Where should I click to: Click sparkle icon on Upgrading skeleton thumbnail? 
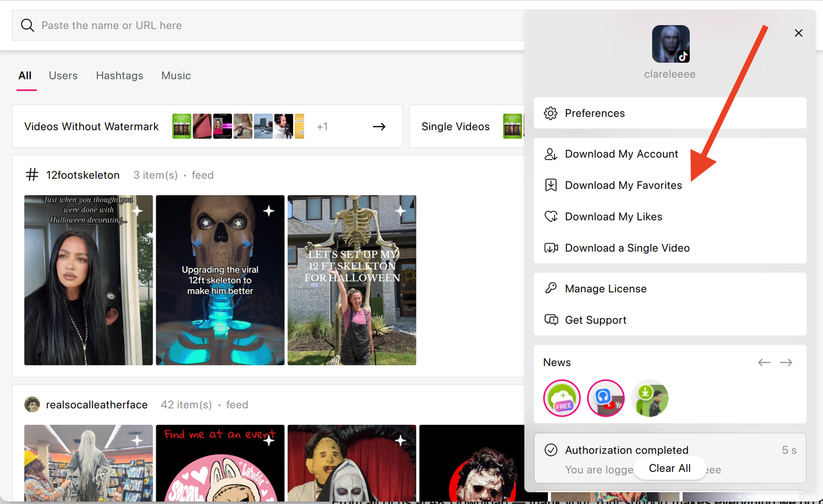pos(269,211)
